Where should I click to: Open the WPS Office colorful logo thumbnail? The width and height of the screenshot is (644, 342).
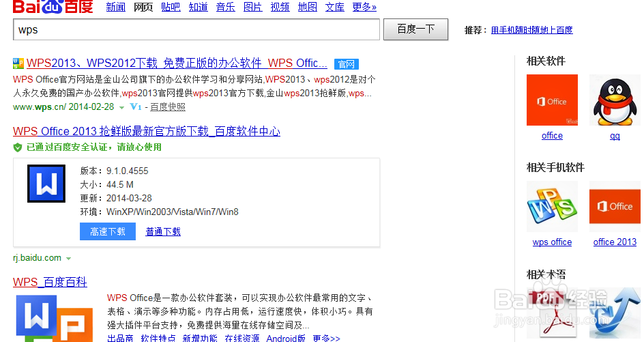point(552,206)
